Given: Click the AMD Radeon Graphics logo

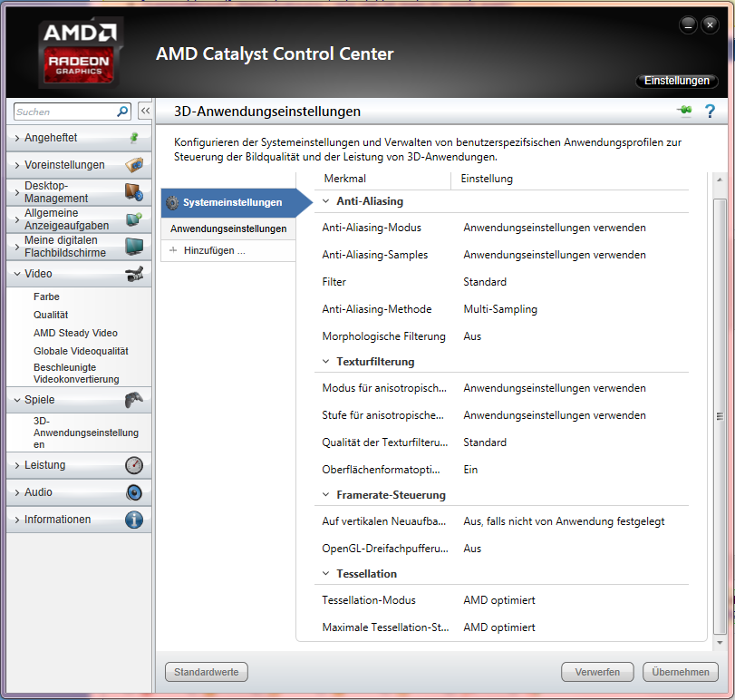Looking at the screenshot, I should click(x=80, y=53).
